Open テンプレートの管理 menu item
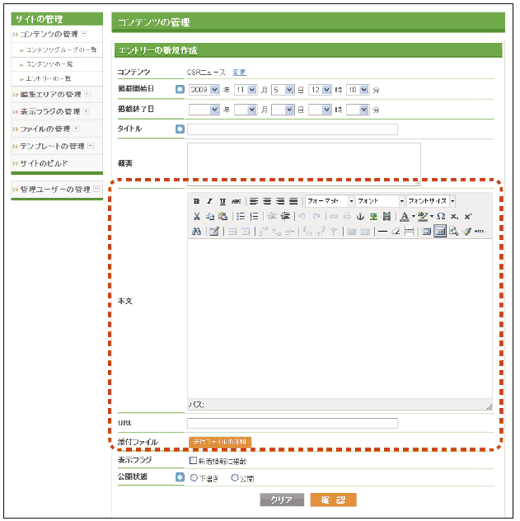This screenshot has width=520, height=521. (x=52, y=146)
